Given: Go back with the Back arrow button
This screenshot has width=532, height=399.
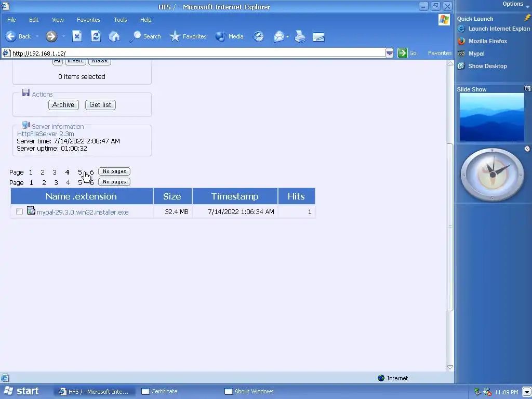Looking at the screenshot, I should [18, 36].
